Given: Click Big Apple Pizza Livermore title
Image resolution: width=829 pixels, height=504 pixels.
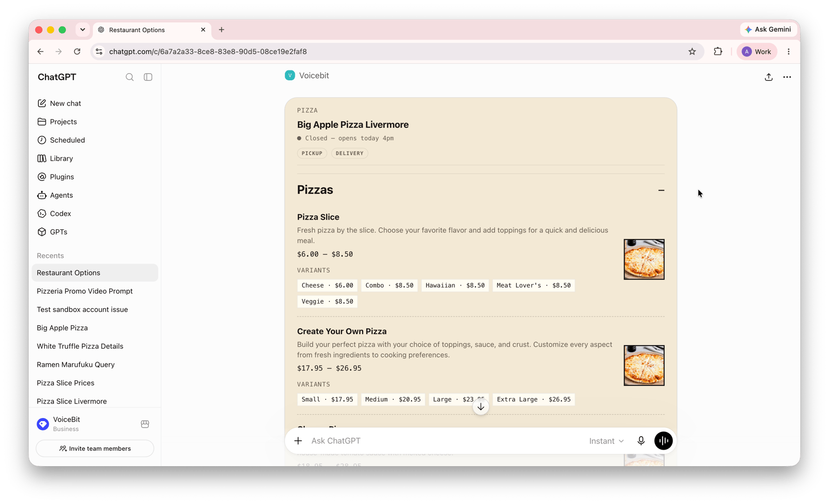Looking at the screenshot, I should tap(353, 125).
